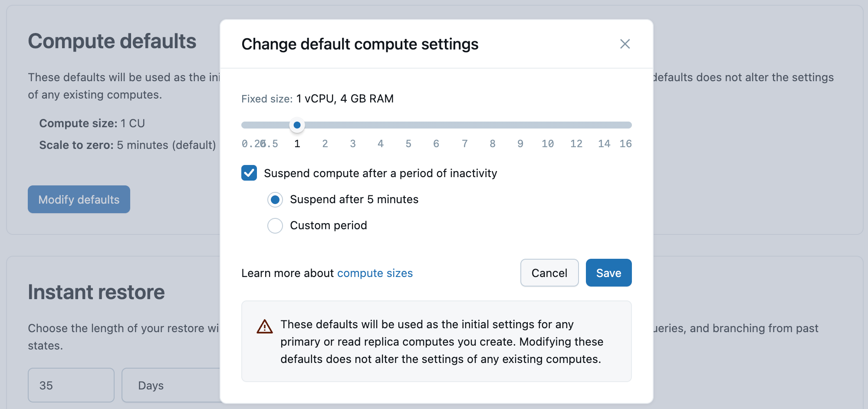Set compute size slider to 16
The height and width of the screenshot is (409, 868).
626,125
